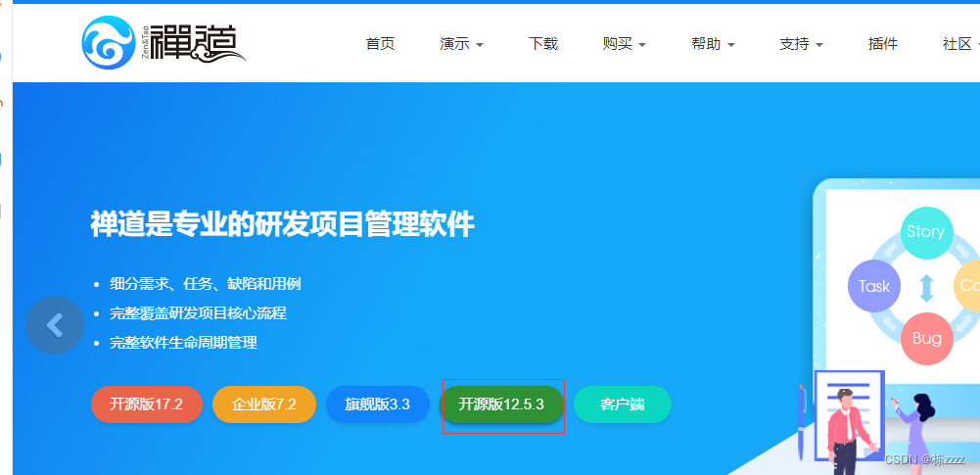This screenshot has width=980, height=475.
Task: Click bullet text 完整覆盖研发项目核心流程
Action: point(198,313)
